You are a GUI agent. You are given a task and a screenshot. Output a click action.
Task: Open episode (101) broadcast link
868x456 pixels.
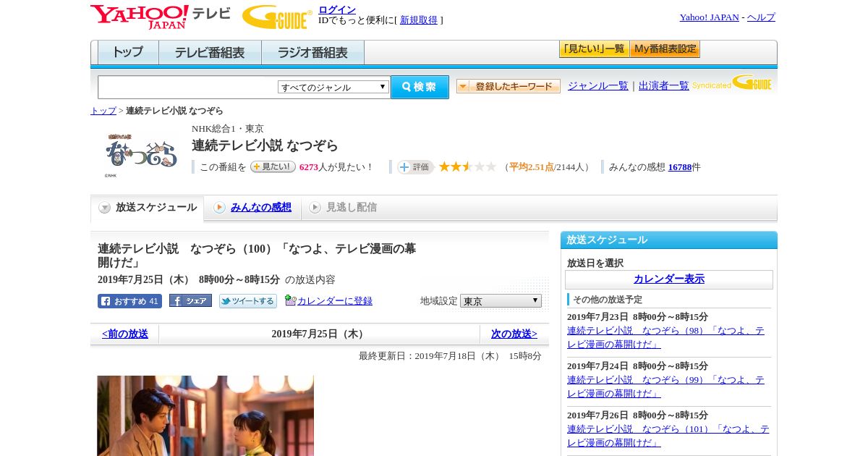point(668,436)
